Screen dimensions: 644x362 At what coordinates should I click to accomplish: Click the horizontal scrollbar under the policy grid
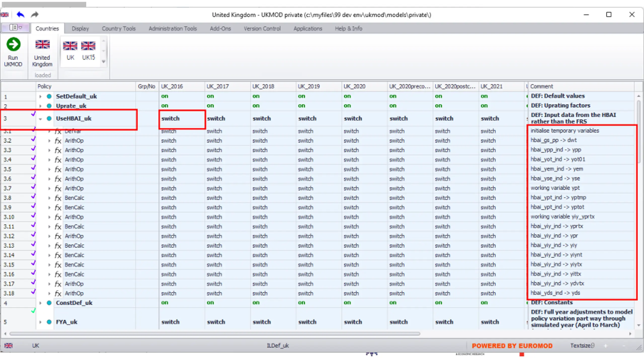(x=215, y=334)
